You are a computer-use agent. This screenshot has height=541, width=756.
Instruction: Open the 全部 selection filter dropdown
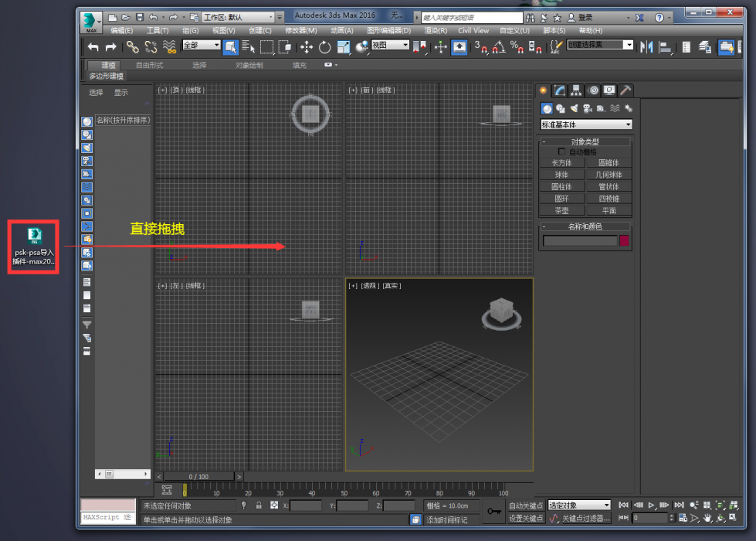click(202, 45)
